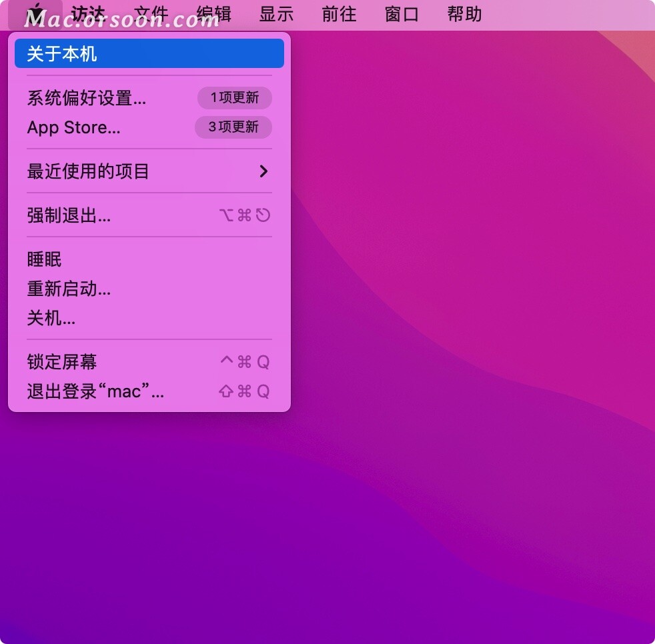Open the 显示 menu in menu bar
This screenshot has width=655, height=644.
click(x=276, y=14)
